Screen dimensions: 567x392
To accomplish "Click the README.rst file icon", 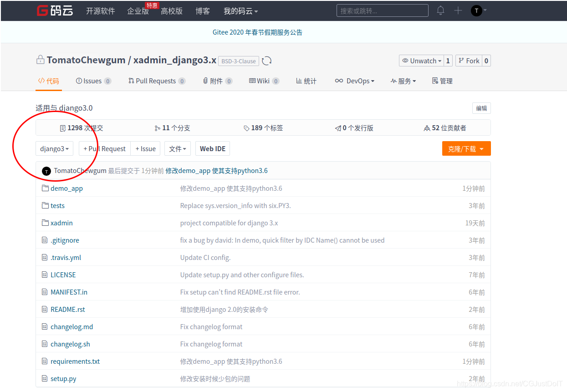I will point(45,309).
